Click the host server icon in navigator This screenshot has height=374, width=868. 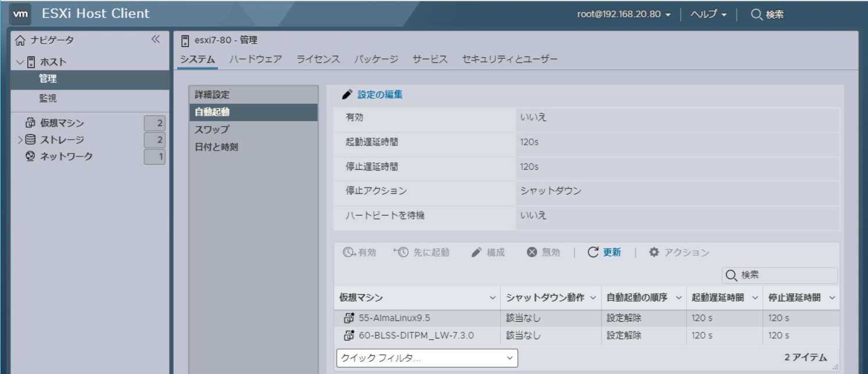pos(31,62)
